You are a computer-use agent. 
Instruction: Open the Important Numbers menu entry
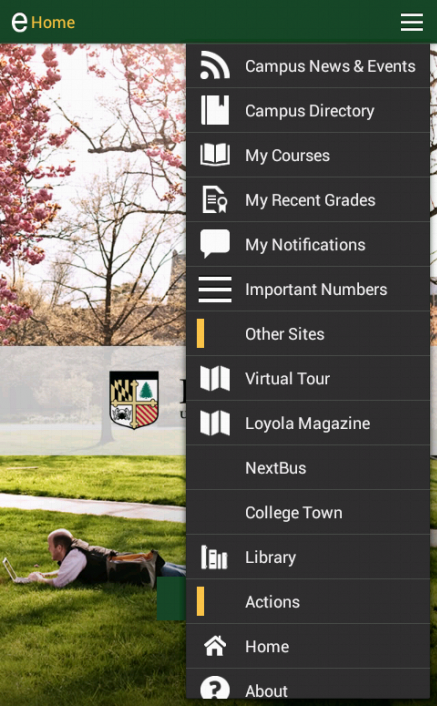click(x=308, y=289)
